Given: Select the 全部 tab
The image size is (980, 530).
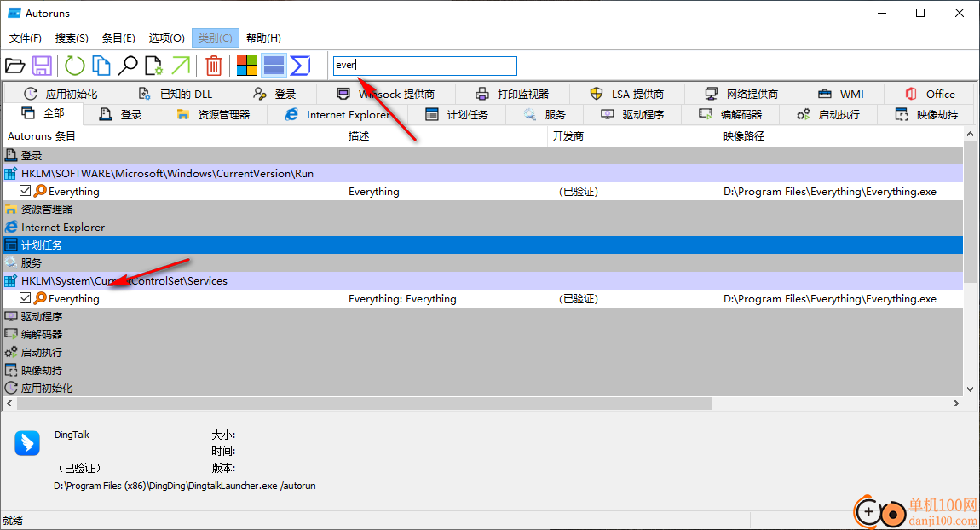Looking at the screenshot, I should (43, 113).
